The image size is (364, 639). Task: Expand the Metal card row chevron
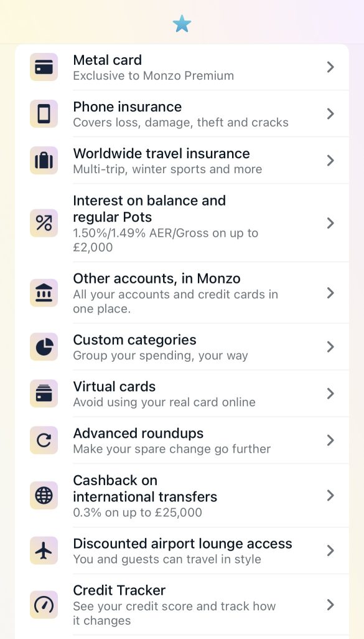(x=330, y=67)
